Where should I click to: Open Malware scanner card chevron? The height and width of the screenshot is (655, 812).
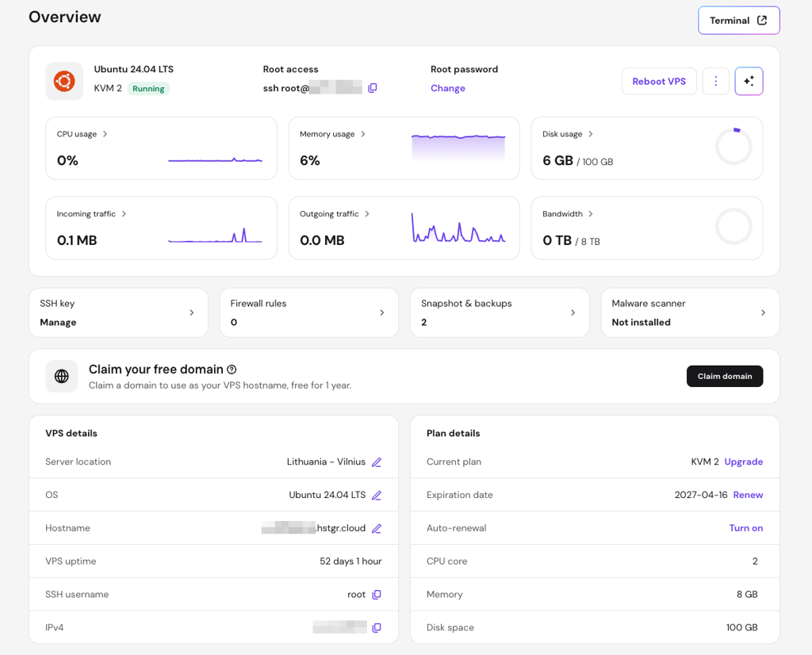(x=763, y=312)
